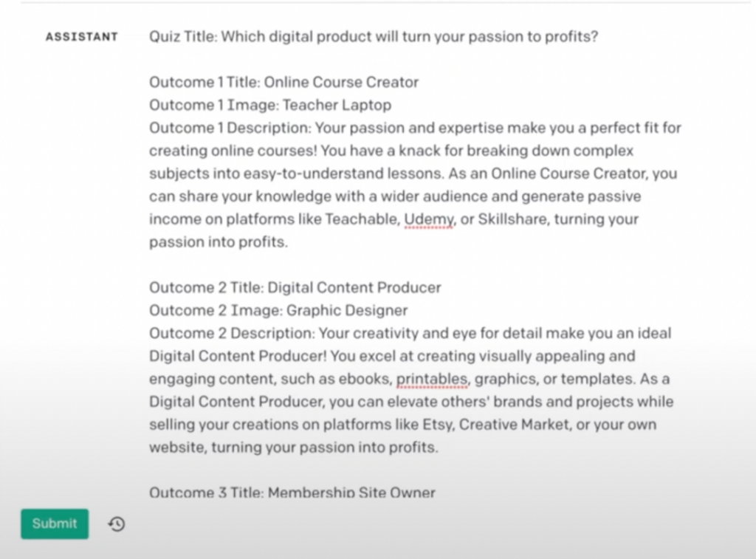Click the misspelled-underlined word Udemy
The image size is (756, 559).
(x=429, y=219)
